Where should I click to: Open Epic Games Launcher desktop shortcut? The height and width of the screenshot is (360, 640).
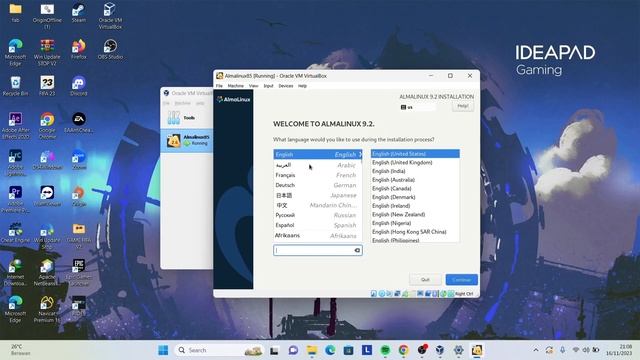78,272
